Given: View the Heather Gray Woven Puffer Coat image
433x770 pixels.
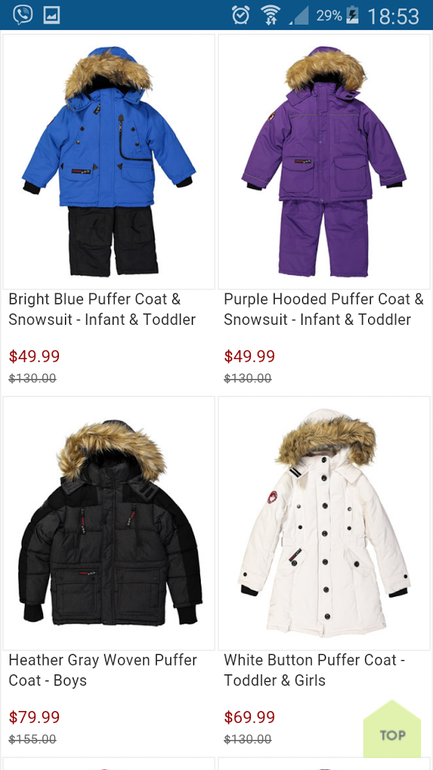Looking at the screenshot, I should click(x=109, y=523).
